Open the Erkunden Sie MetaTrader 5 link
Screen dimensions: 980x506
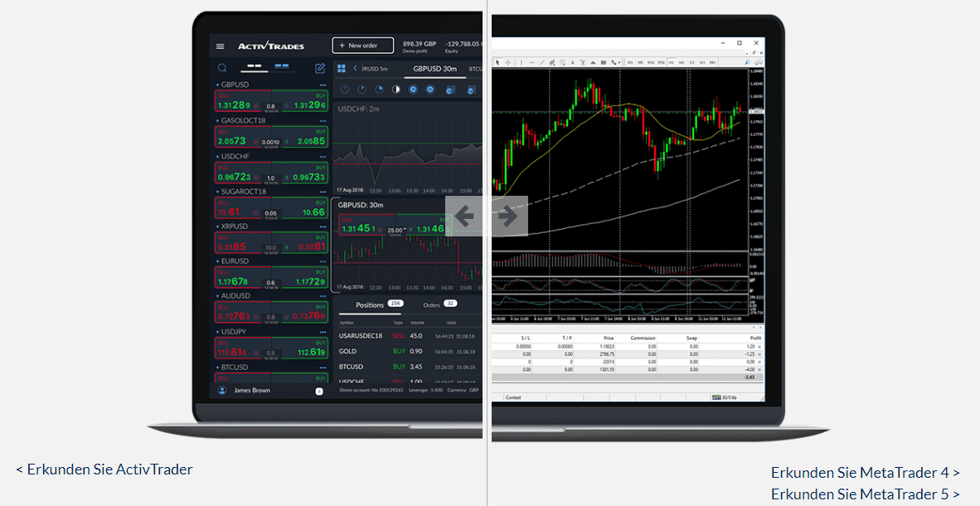[x=865, y=494]
